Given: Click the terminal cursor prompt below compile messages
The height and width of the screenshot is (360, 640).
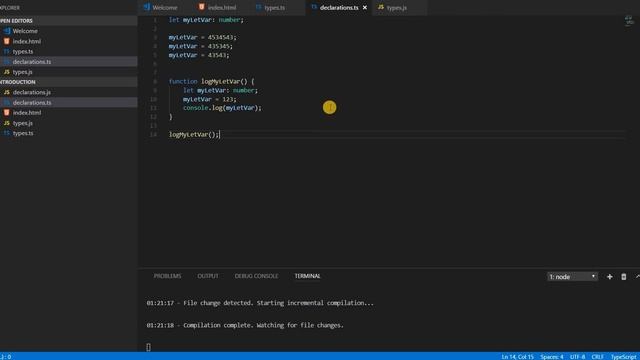Looking at the screenshot, I should pos(148,347).
